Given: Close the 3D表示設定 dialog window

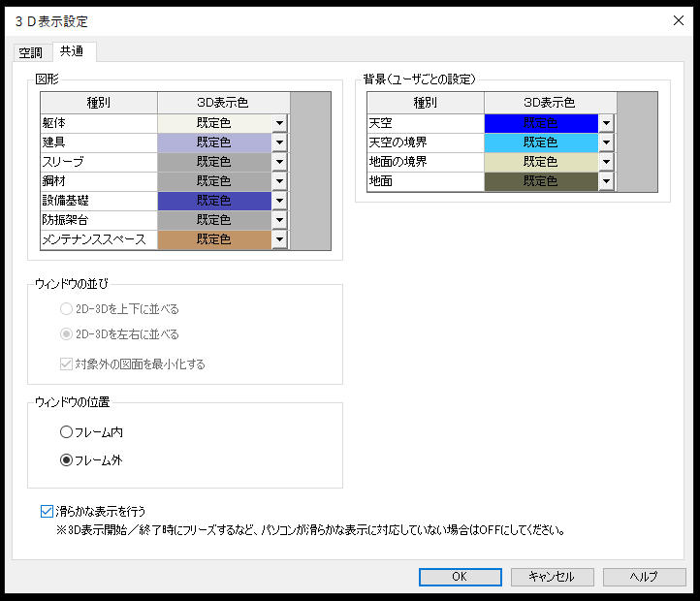Looking at the screenshot, I should tap(679, 19).
